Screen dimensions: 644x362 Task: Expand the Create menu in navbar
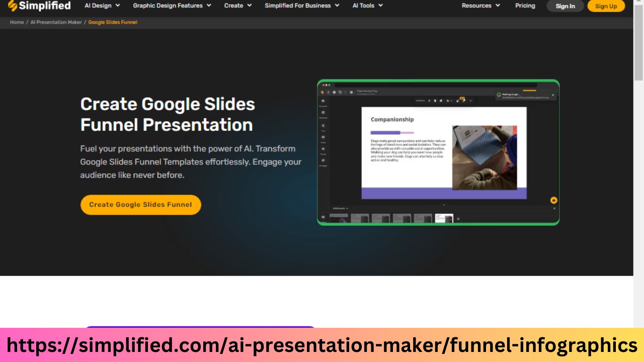tap(238, 6)
